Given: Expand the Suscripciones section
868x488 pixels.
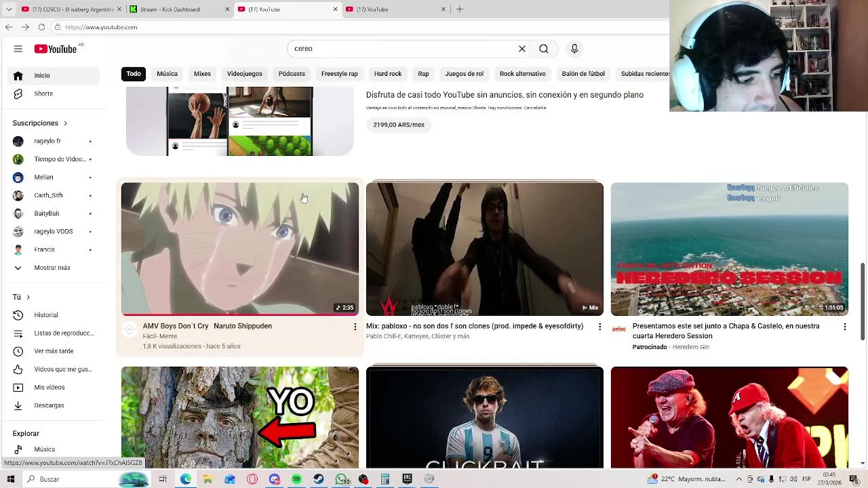Looking at the screenshot, I should coord(40,123).
